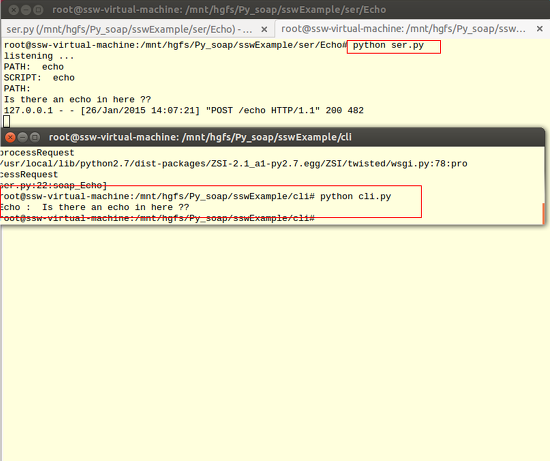Click the 'python cli.py' command text
550x461 pixels.
[356, 196]
